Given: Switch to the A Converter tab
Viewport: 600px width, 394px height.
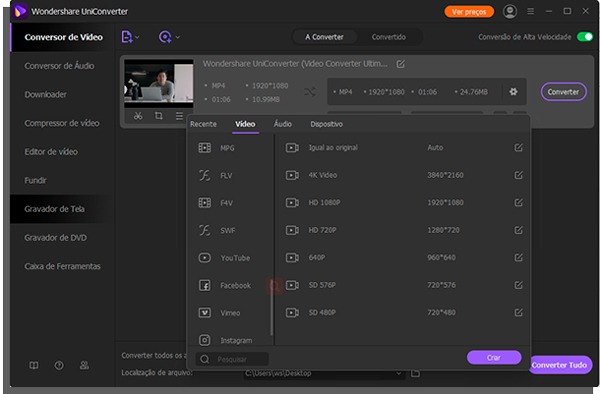Looking at the screenshot, I should coord(324,37).
